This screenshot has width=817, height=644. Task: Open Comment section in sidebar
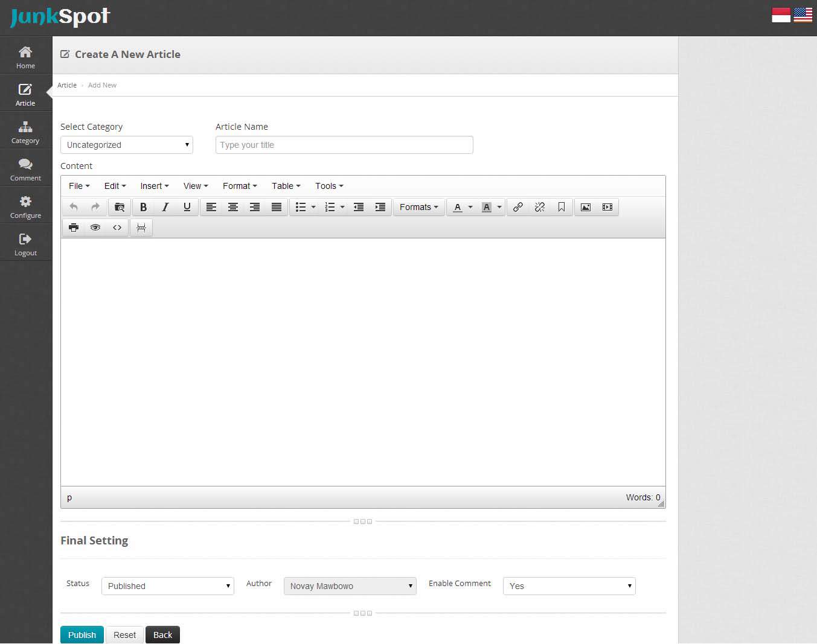(x=25, y=170)
